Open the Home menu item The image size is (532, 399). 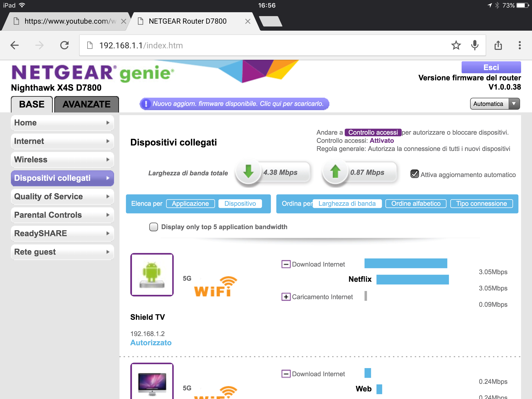pos(62,123)
